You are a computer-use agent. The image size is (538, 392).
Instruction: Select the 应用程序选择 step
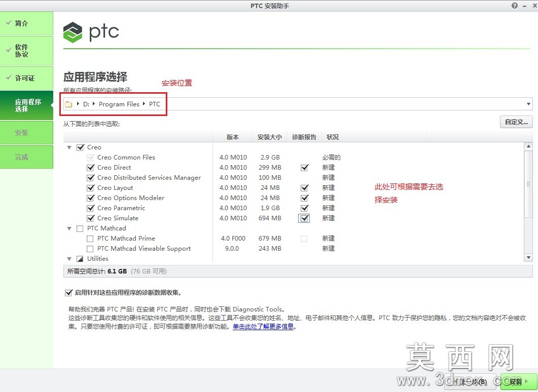tap(26, 105)
